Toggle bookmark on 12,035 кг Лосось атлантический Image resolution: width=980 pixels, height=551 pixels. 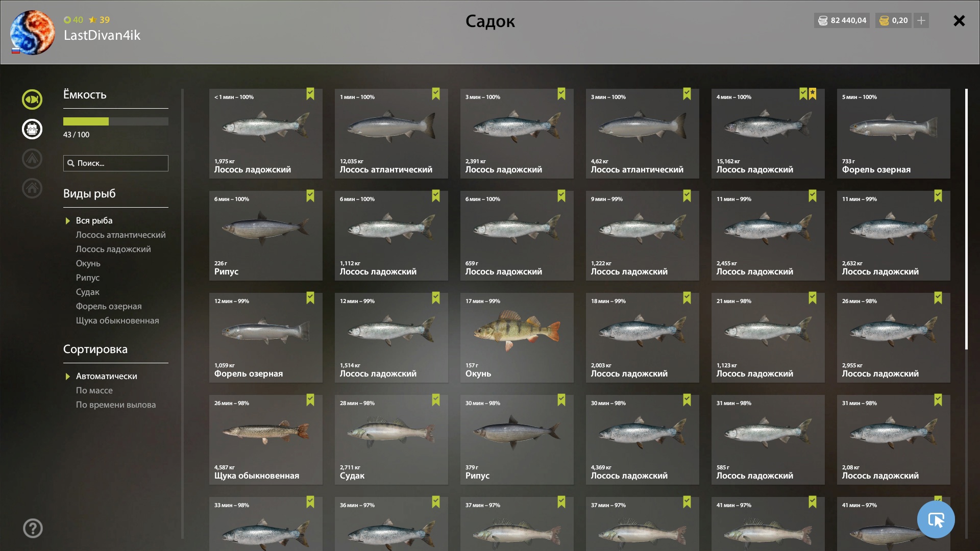point(436,94)
